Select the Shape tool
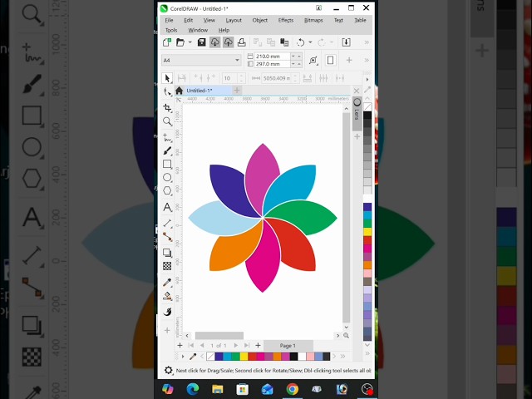The image size is (532, 399). 167,92
